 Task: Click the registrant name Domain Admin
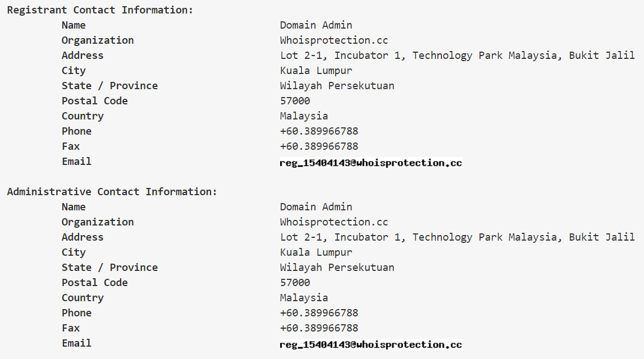coord(316,25)
